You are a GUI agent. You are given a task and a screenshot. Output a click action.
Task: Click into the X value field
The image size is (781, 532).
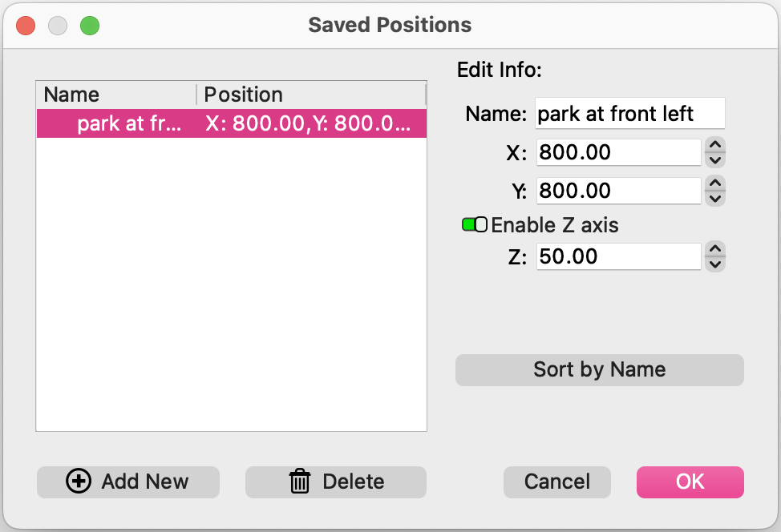coord(618,152)
